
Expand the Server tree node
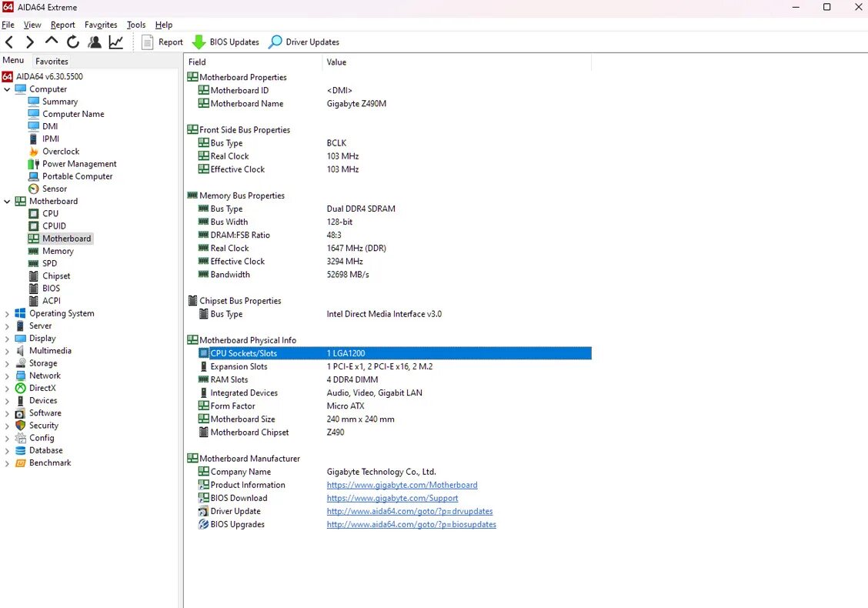[x=7, y=326]
